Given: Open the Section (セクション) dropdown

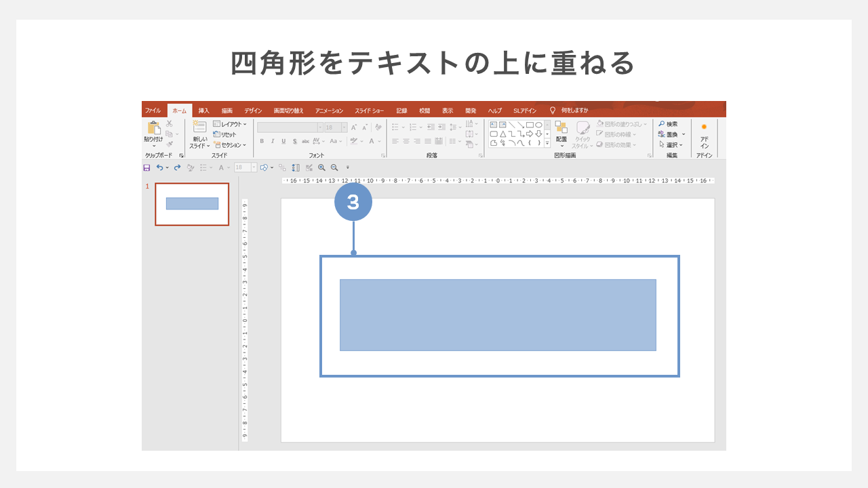Looking at the screenshot, I should point(229,145).
